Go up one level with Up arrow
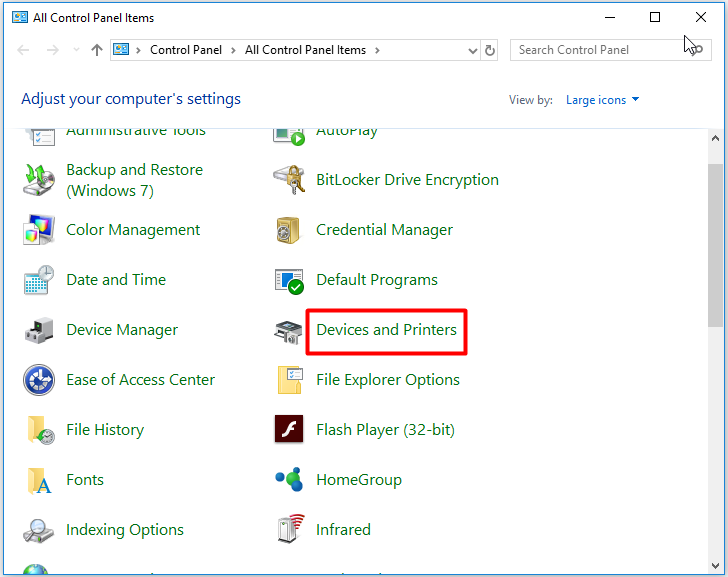The width and height of the screenshot is (728, 577). pos(97,50)
